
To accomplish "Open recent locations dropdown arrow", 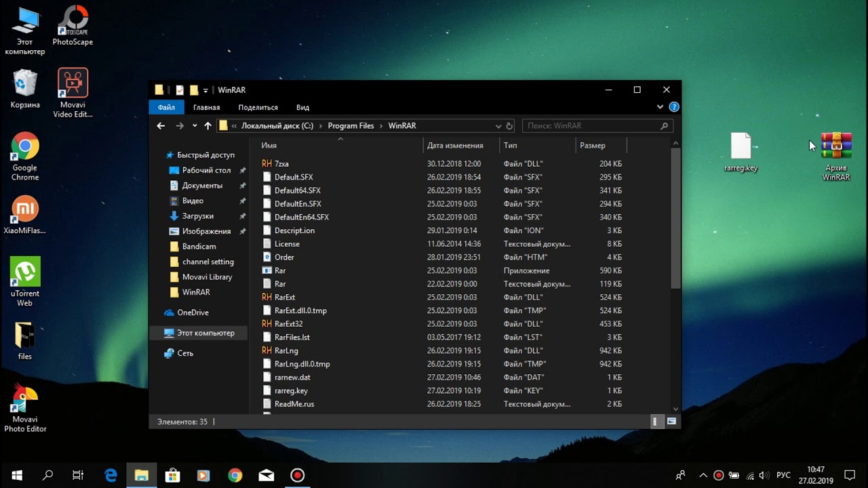I will tap(195, 125).
